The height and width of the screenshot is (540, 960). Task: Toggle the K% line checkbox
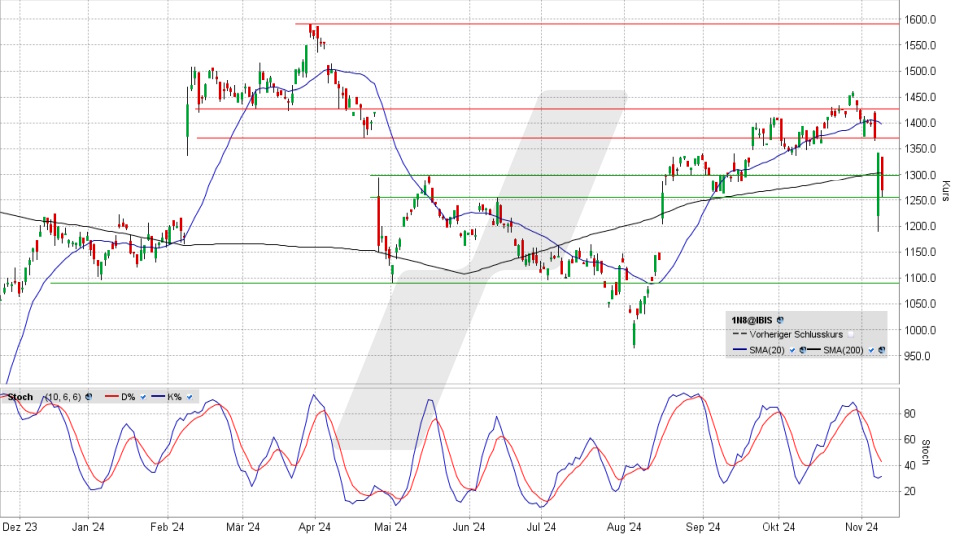pyautogui.click(x=189, y=397)
